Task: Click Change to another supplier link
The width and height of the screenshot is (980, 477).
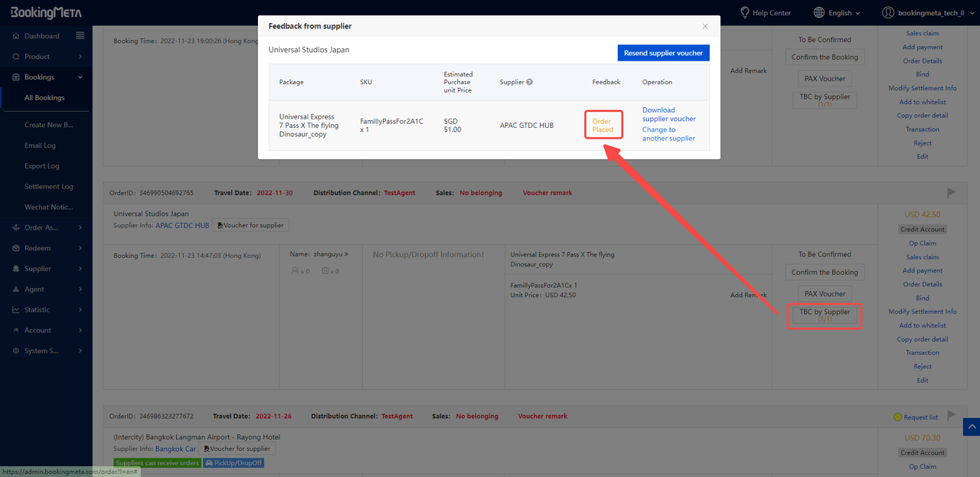Action: [668, 134]
